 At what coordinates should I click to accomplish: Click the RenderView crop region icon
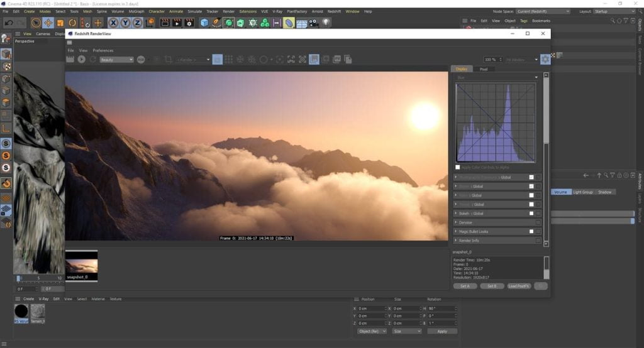coord(169,59)
